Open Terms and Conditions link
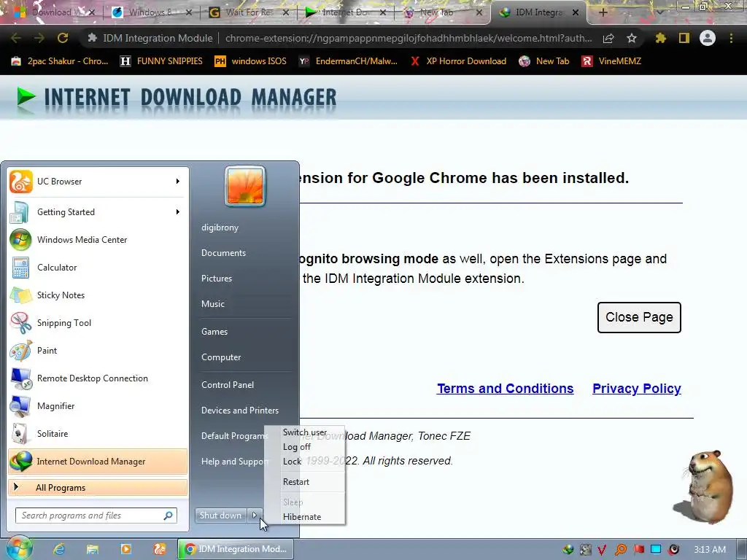 click(505, 389)
